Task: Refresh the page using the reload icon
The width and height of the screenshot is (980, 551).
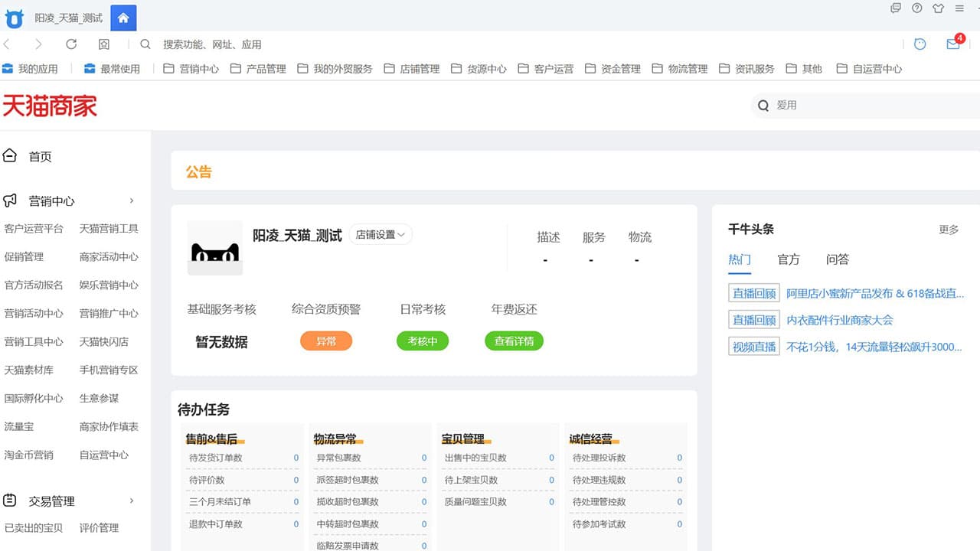Action: coord(71,44)
